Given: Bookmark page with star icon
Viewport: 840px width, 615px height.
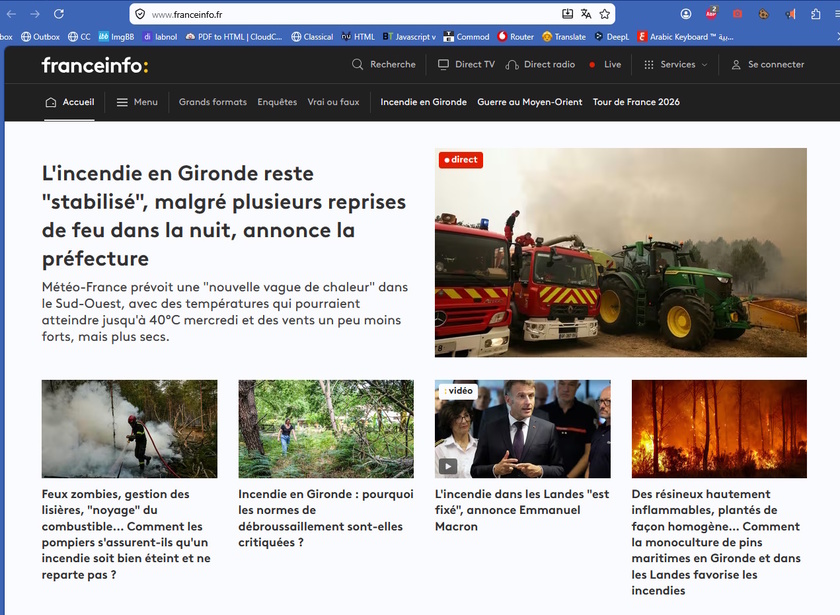Looking at the screenshot, I should (x=605, y=14).
